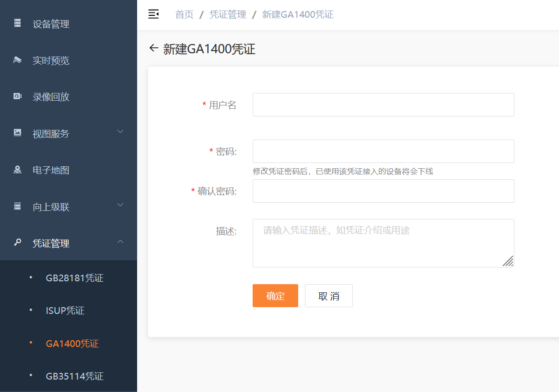Go back using the left arrow
Viewport: 559px width, 392px height.
click(x=153, y=48)
